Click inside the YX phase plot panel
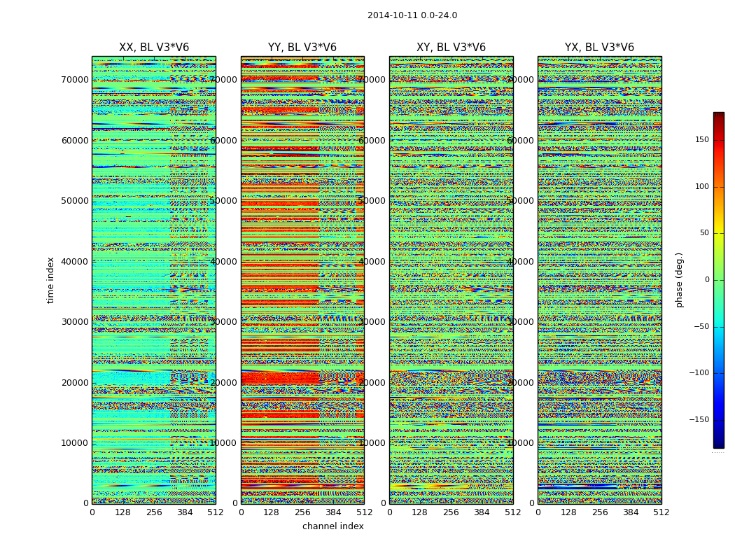Viewport: 735px width, 560px height. 599,280
